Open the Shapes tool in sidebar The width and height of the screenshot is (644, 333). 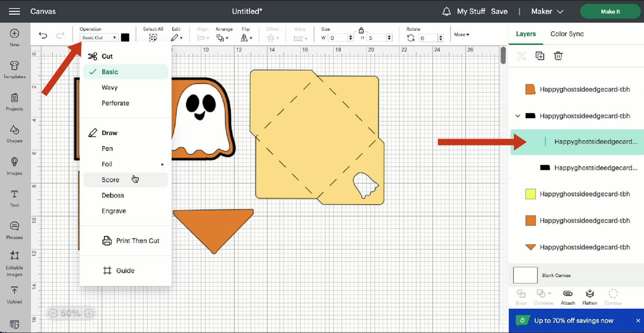[14, 133]
